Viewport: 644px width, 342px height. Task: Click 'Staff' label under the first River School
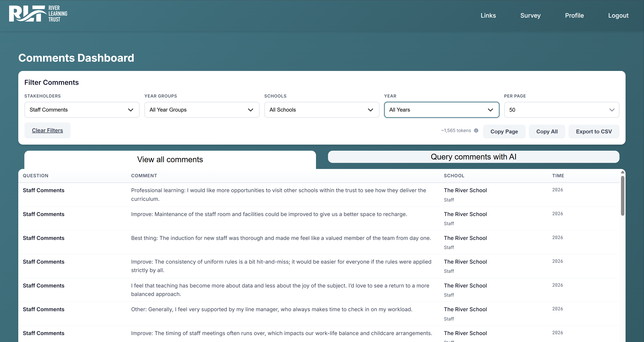point(449,200)
